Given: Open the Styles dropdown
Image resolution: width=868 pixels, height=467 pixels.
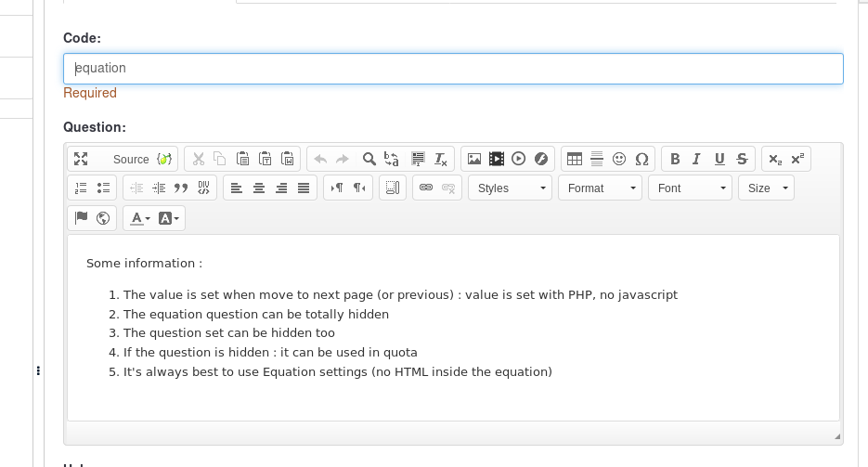Looking at the screenshot, I should [511, 188].
